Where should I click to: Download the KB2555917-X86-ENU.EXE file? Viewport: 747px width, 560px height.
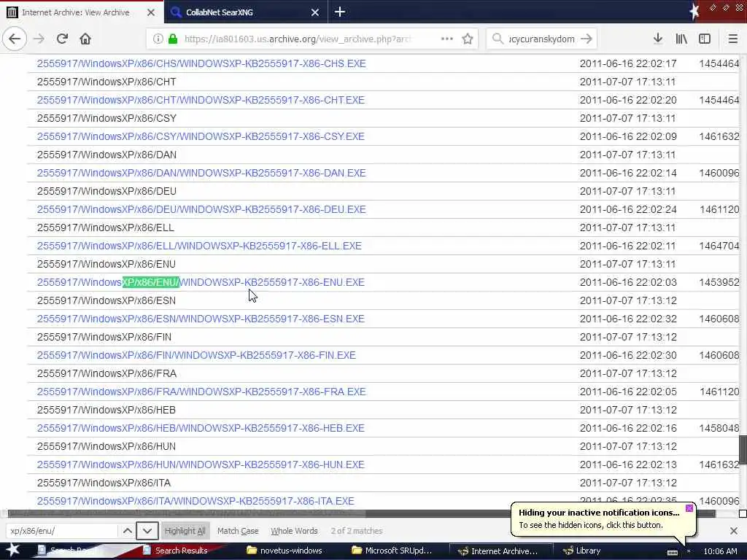coord(201,282)
